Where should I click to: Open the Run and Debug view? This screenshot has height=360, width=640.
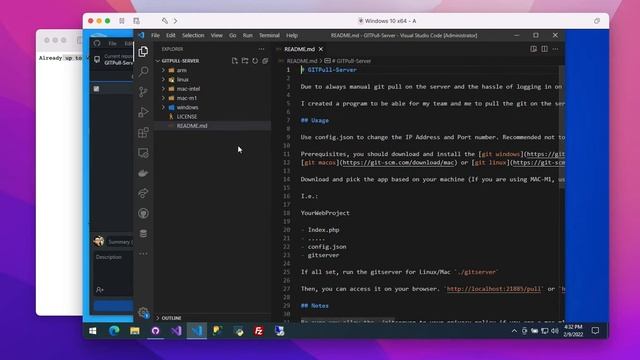click(143, 112)
